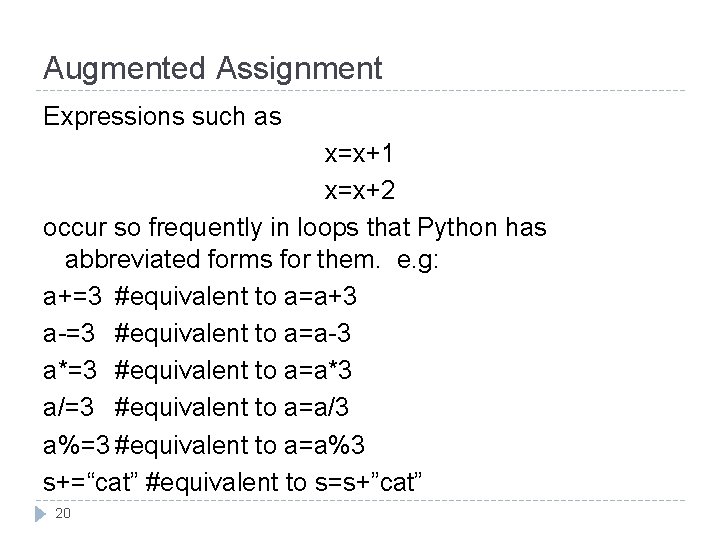Click the a%=3 statement

pos(78,443)
